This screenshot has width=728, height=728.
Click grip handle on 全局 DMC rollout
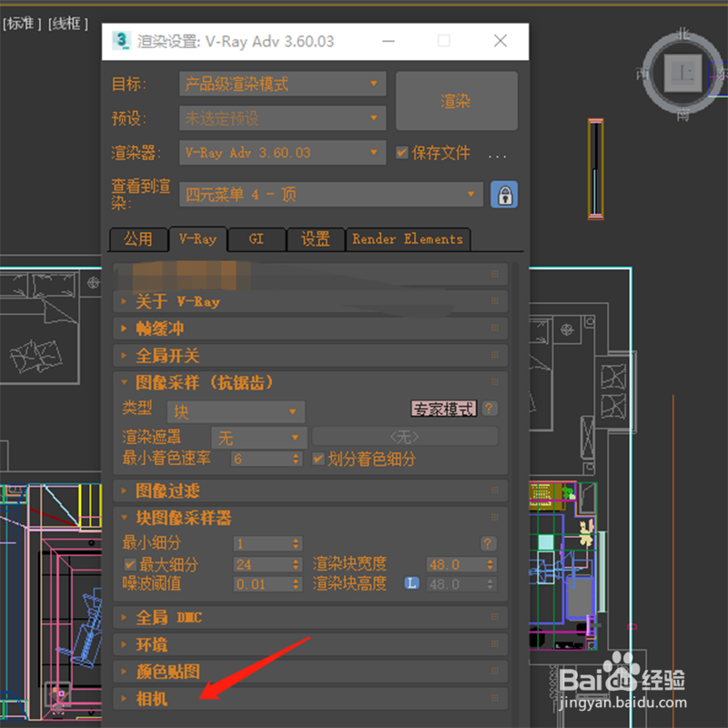(495, 617)
